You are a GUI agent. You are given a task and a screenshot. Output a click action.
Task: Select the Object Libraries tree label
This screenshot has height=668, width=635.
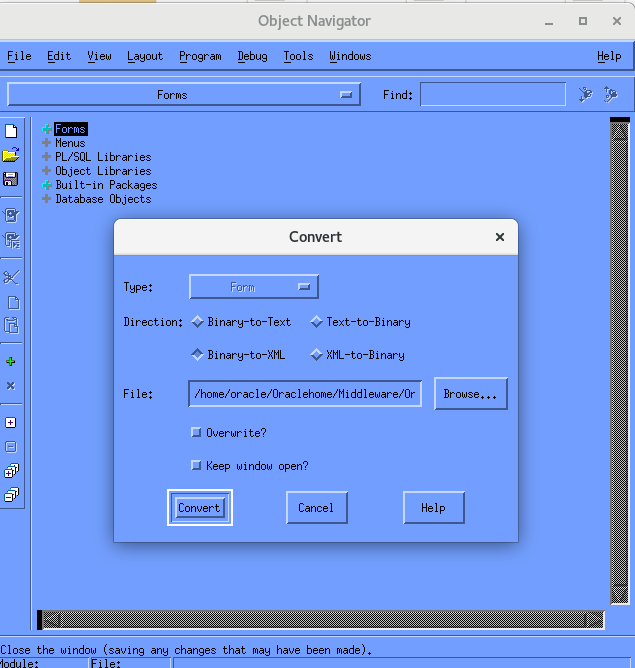pyautogui.click(x=103, y=171)
